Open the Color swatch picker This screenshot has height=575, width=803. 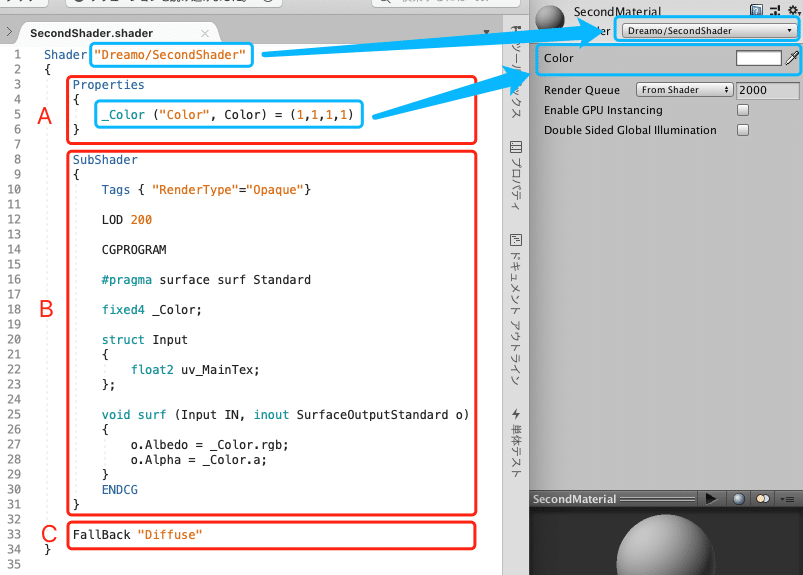(758, 58)
